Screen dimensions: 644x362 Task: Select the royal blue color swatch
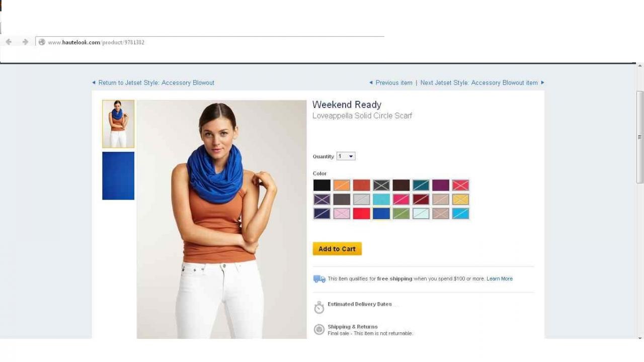pyautogui.click(x=381, y=213)
